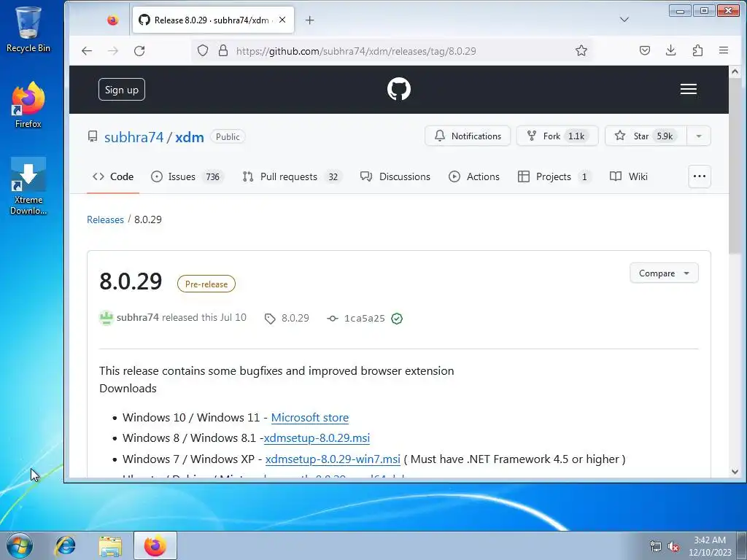
Task: Open the Discussions tab
Action: coord(395,176)
